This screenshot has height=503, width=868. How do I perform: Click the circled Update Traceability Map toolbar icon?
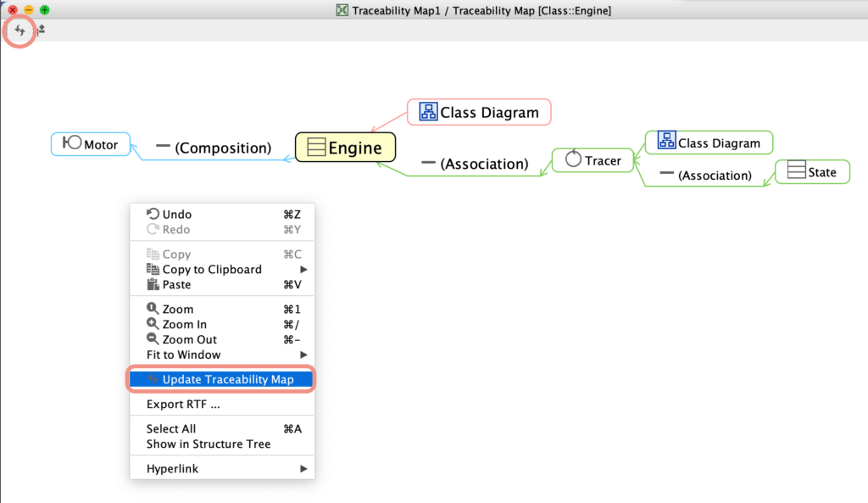coord(19,31)
